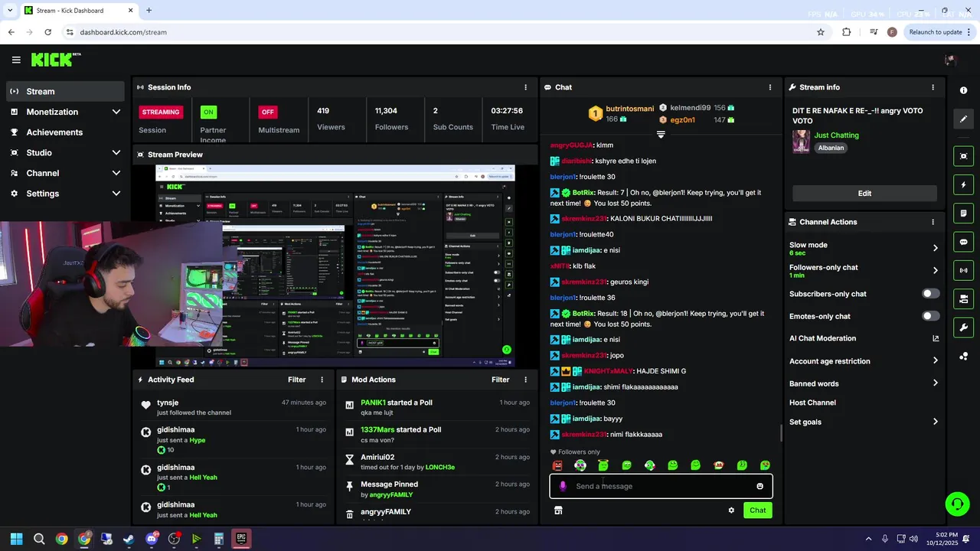Insert the red angry emote
Viewport: 980px width, 551px height.
click(557, 465)
